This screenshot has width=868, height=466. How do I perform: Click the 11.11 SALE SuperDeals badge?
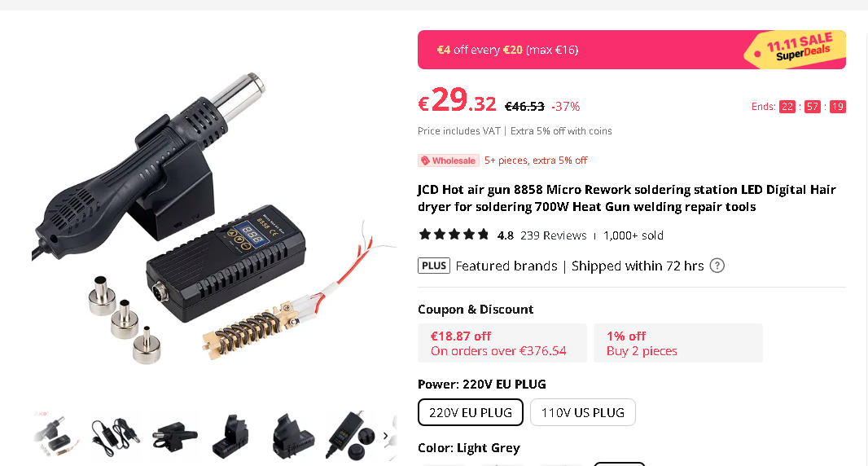797,49
